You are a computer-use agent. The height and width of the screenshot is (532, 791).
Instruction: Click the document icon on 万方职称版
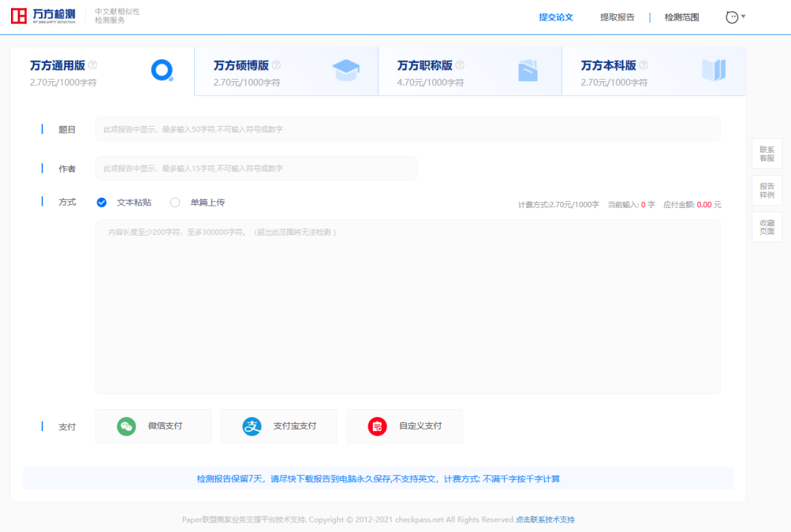528,70
